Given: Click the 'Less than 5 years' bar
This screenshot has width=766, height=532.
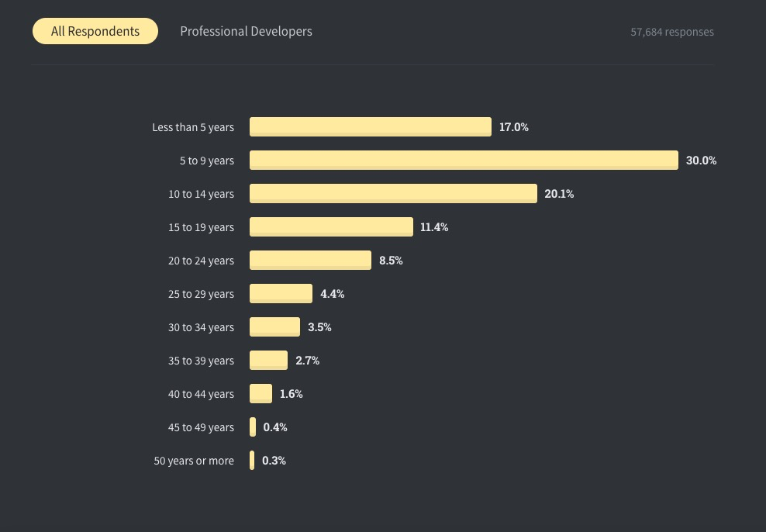Looking at the screenshot, I should [370, 126].
